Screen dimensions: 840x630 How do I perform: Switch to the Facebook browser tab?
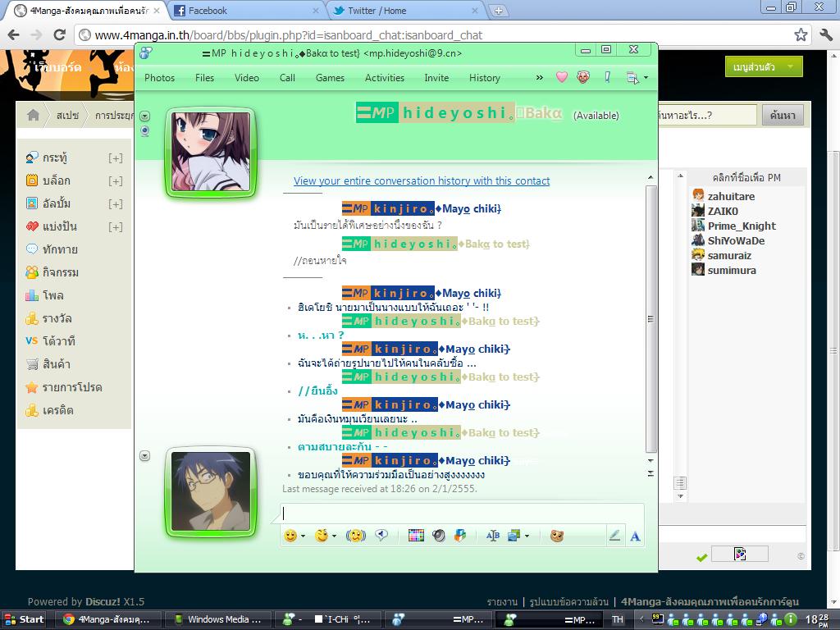(244, 10)
